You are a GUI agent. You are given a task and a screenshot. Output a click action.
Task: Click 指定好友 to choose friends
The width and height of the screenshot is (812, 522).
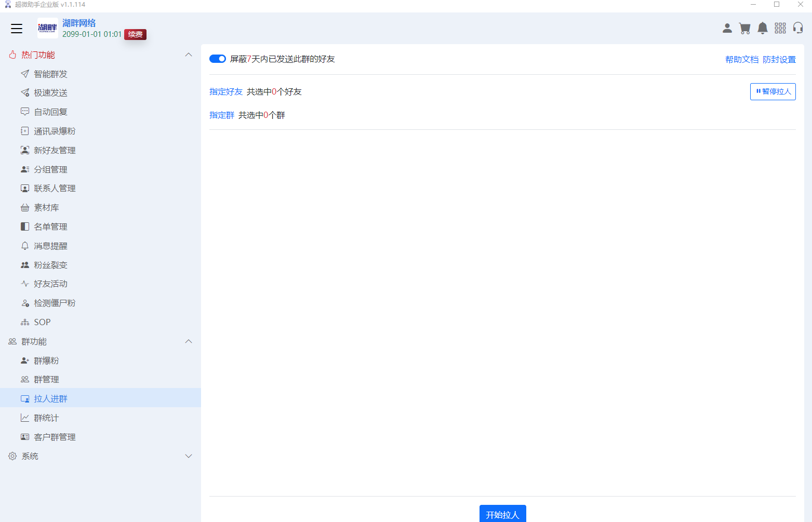226,92
